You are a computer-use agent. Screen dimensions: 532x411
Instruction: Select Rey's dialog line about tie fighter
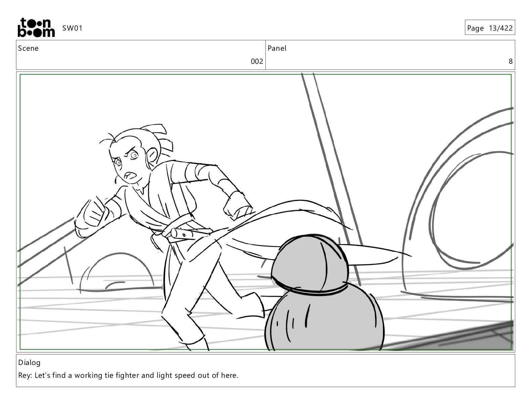[x=128, y=375]
